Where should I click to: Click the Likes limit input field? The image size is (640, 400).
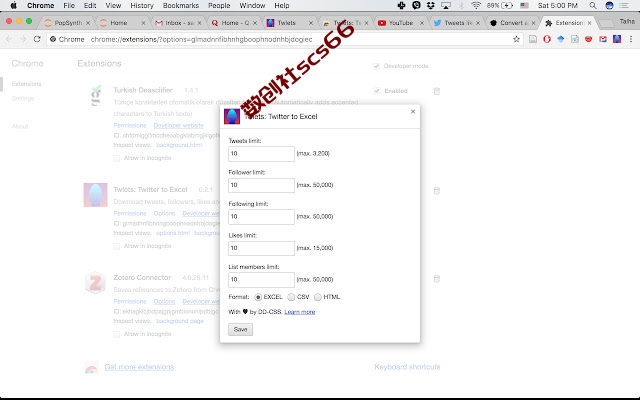click(261, 248)
